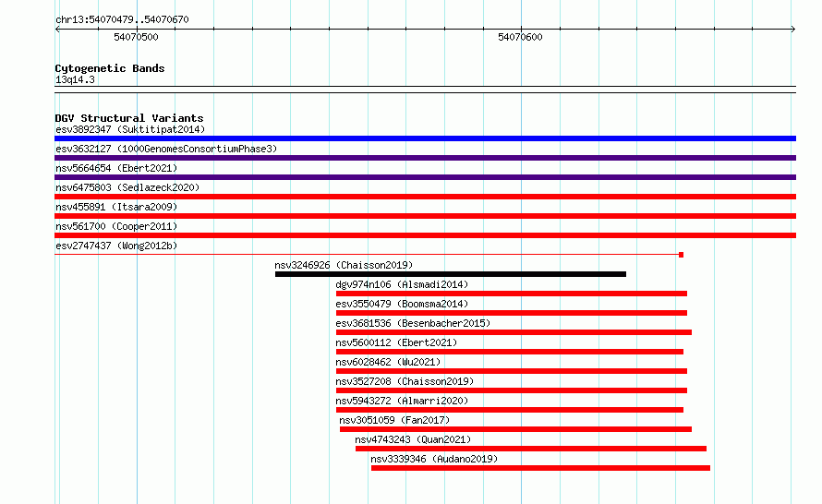Select red bar under nsv3527208 label

tap(512, 390)
